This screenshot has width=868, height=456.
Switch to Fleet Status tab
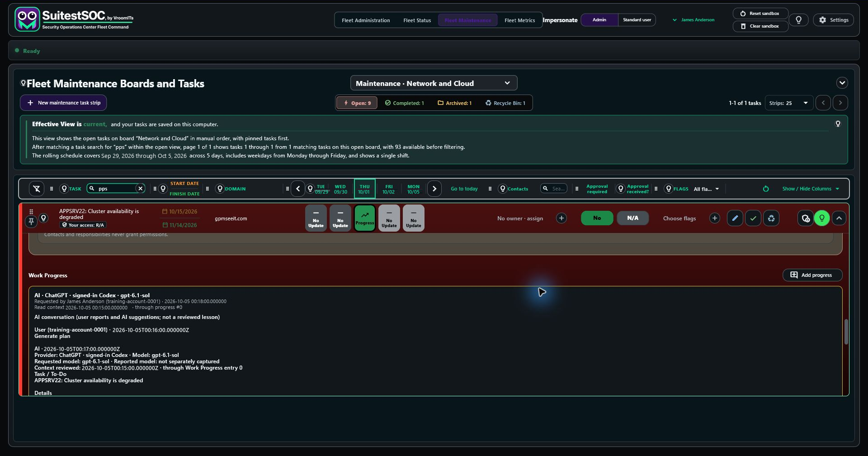[417, 20]
